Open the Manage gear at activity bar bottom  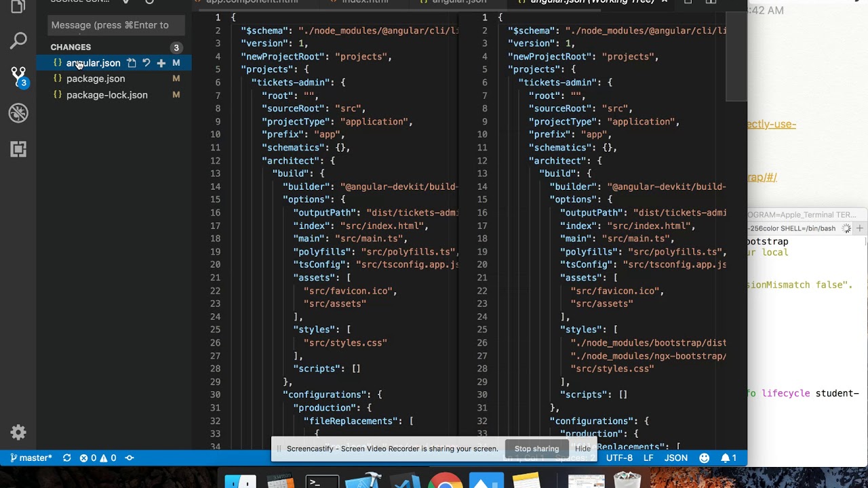tap(18, 432)
